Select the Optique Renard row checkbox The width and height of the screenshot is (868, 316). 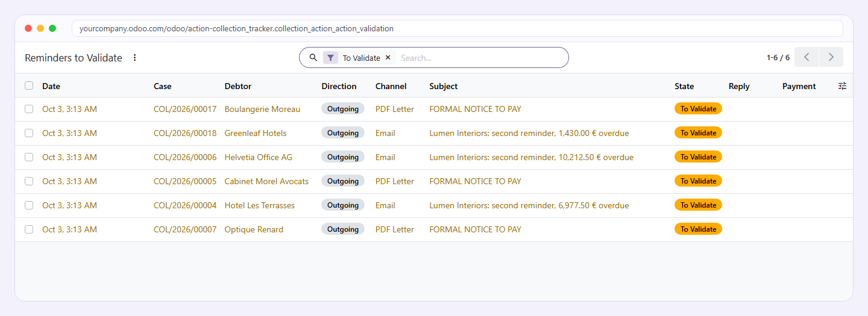pos(29,229)
